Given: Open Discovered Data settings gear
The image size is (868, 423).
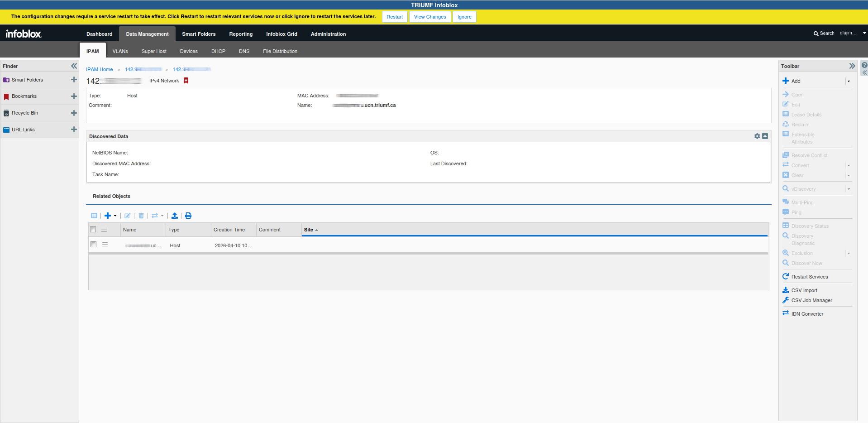Looking at the screenshot, I should click(757, 136).
